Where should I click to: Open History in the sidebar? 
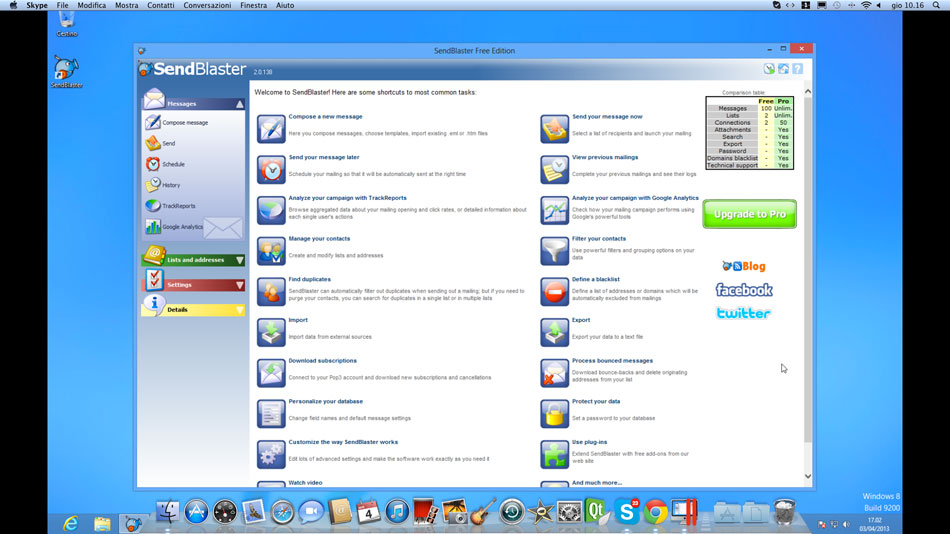163,185
